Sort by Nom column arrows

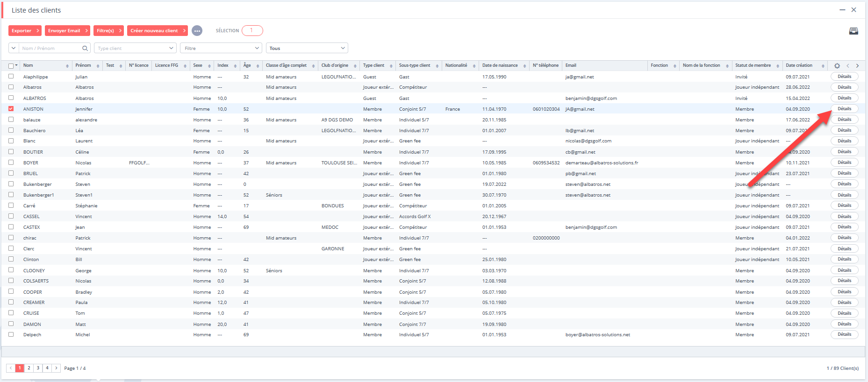pyautogui.click(x=67, y=66)
